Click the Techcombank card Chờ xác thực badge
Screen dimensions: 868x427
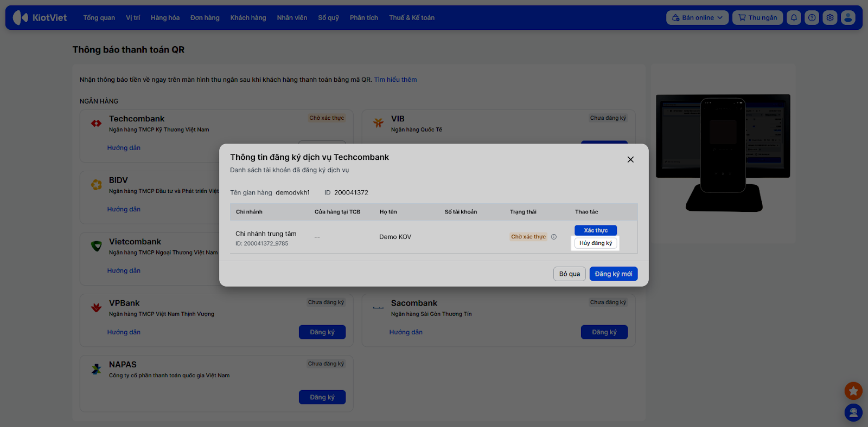coord(327,118)
